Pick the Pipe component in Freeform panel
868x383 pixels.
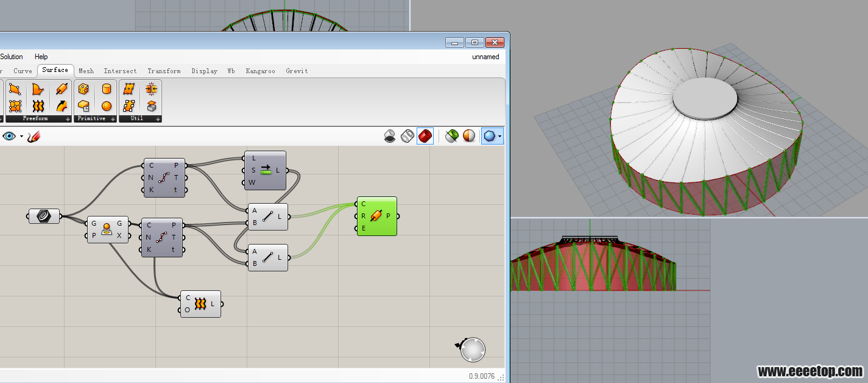(x=61, y=90)
